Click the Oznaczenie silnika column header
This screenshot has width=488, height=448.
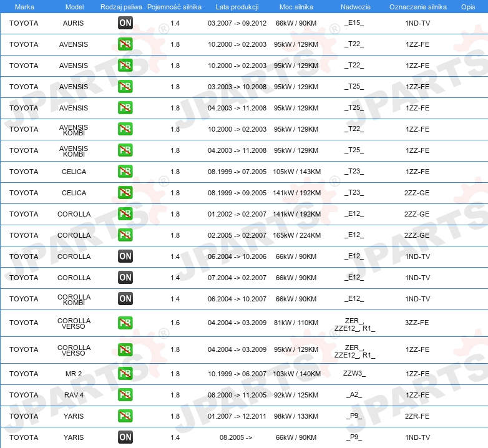(x=417, y=7)
